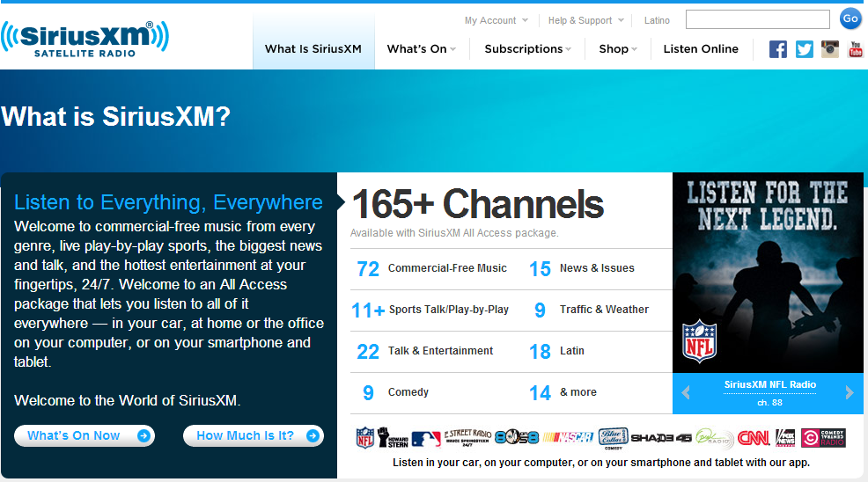The image size is (868, 482).
Task: Click the NFL shield on the promo banner
Action: tap(699, 341)
